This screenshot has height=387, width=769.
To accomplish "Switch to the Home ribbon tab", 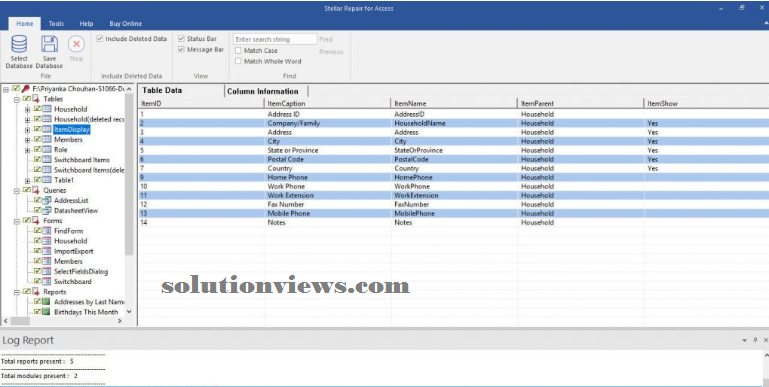I will pyautogui.click(x=25, y=24).
